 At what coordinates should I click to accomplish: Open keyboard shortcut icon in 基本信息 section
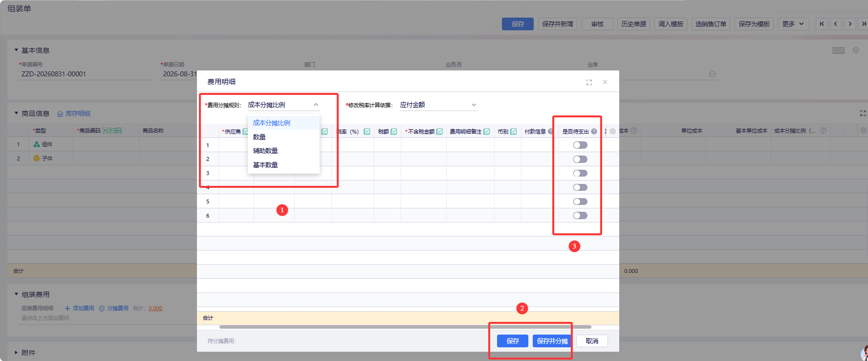[x=839, y=50]
